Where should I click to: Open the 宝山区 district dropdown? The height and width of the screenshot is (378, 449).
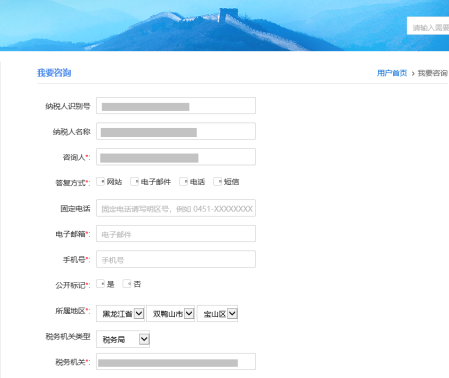(217, 313)
